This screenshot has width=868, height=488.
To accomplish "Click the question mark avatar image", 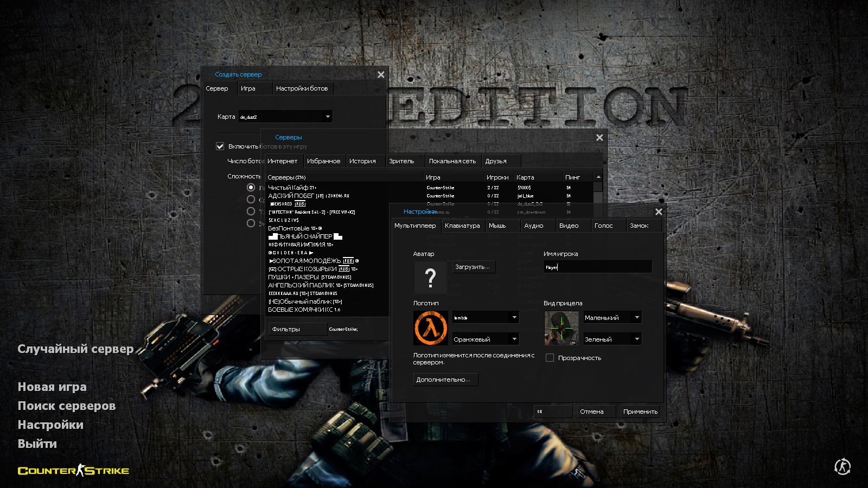I will coord(430,278).
